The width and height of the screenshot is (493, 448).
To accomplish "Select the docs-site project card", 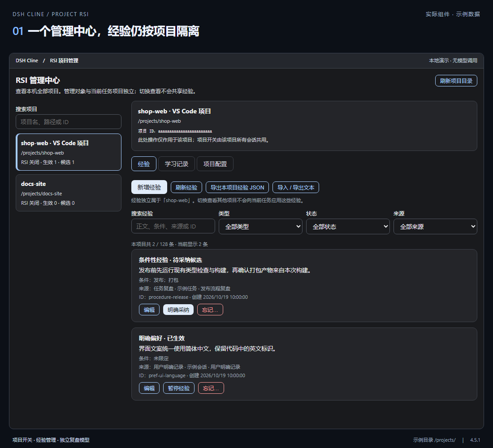I will (x=69, y=193).
